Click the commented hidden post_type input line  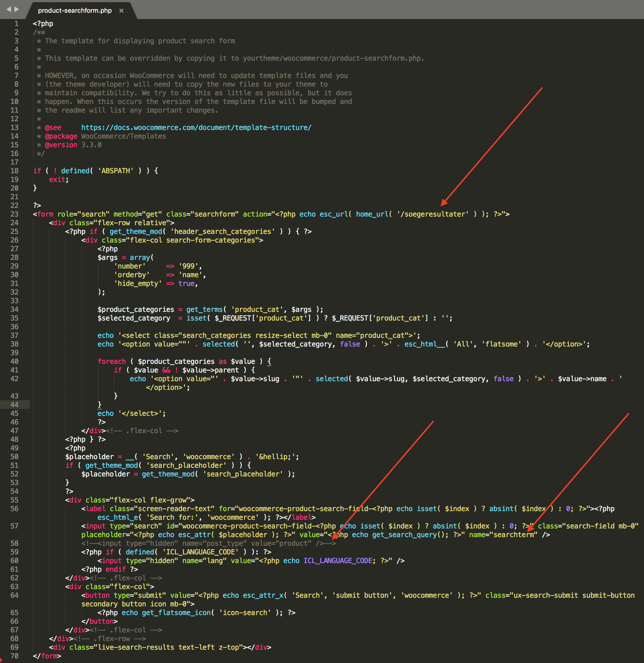pos(208,543)
